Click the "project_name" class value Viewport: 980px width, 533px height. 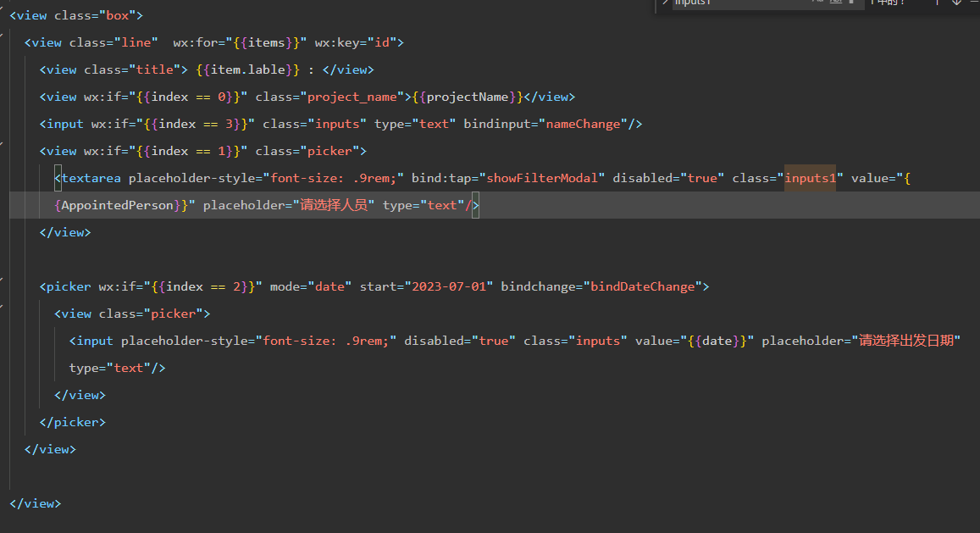tap(352, 97)
